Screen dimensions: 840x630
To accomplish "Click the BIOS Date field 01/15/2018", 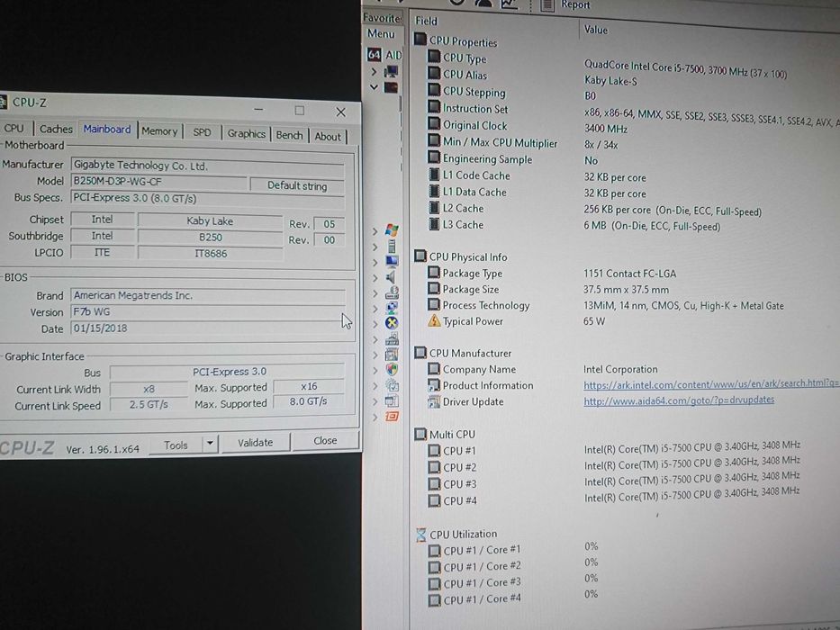I will pos(208,328).
